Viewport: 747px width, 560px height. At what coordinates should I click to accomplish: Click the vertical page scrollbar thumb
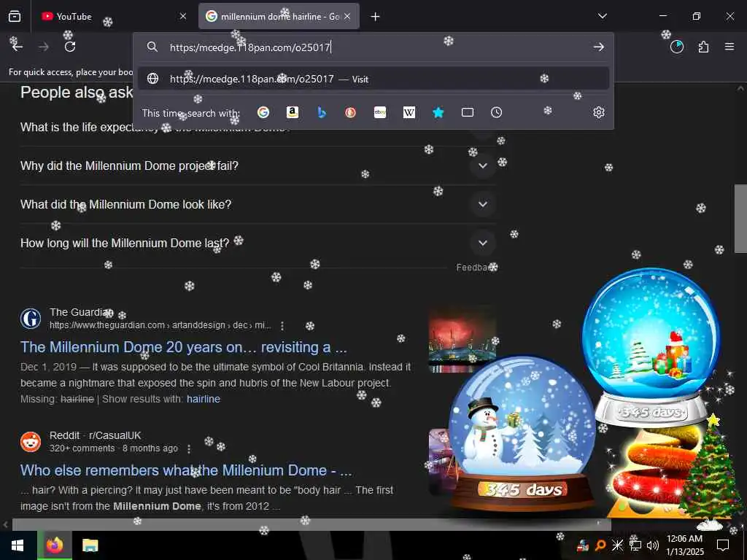[x=740, y=219]
